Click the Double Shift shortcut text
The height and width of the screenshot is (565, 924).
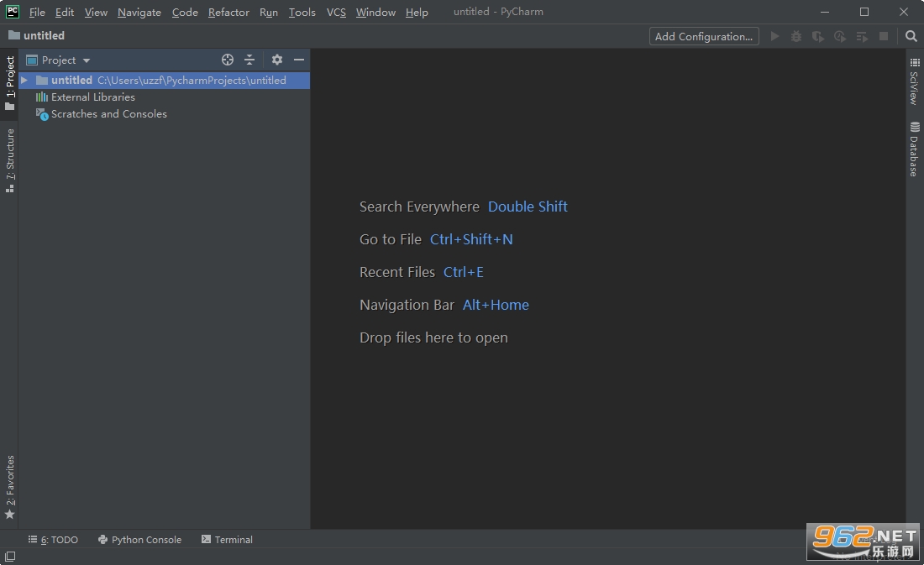coord(528,207)
